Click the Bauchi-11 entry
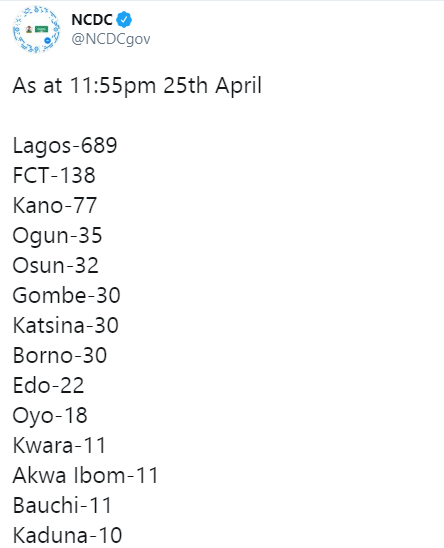Viewport: 444px width, 548px height. point(62,506)
